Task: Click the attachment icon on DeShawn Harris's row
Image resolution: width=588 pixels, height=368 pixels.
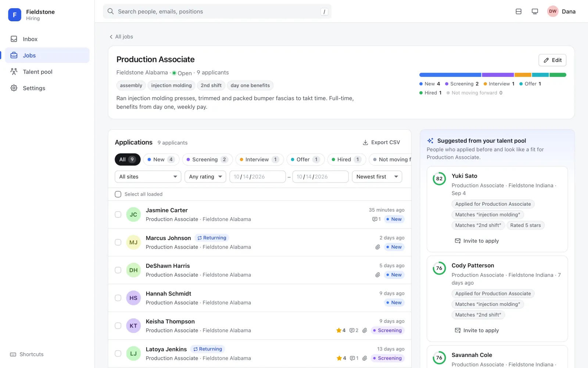Action: pyautogui.click(x=378, y=275)
